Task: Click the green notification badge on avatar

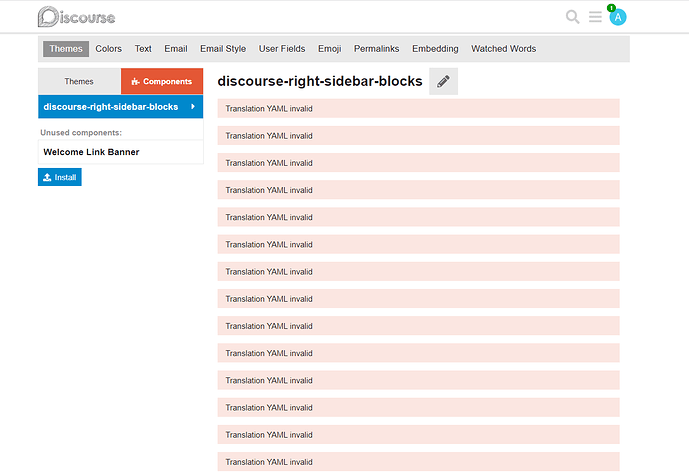Action: pos(611,7)
